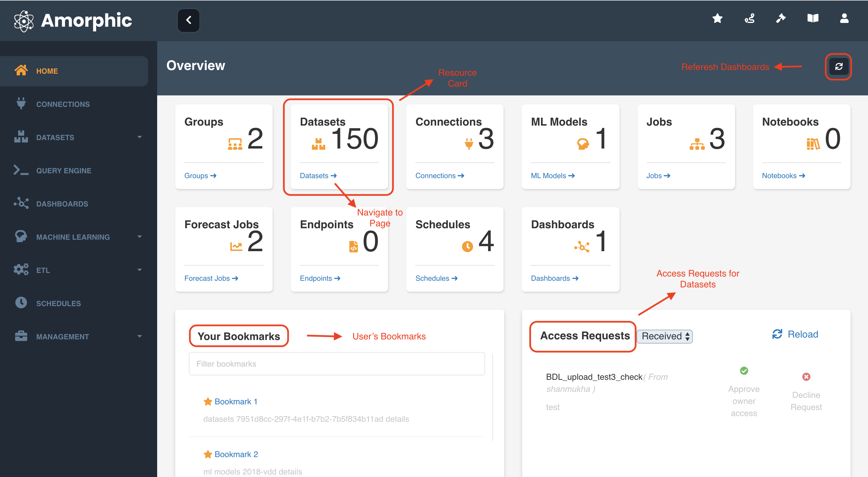Click the bookmarks star icon in header
This screenshot has width=868, height=477.
(717, 18)
